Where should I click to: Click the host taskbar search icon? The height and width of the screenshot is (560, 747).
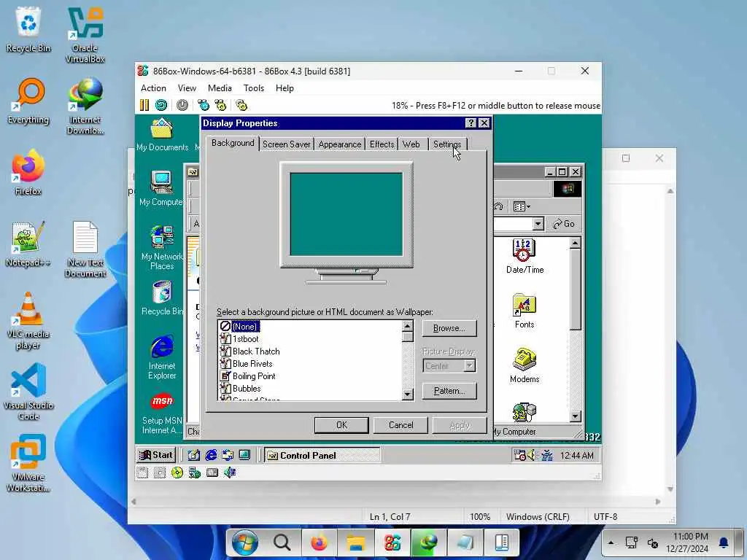[282, 542]
